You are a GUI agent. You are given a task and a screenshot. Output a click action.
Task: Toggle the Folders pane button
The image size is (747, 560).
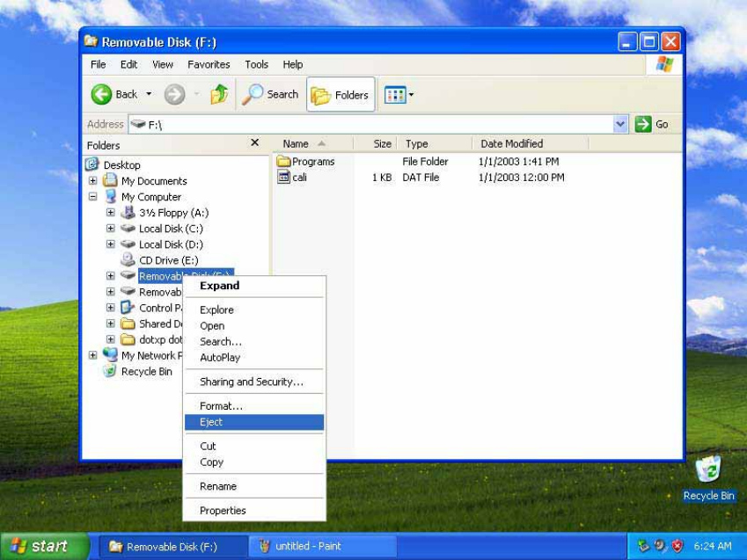pyautogui.click(x=341, y=94)
